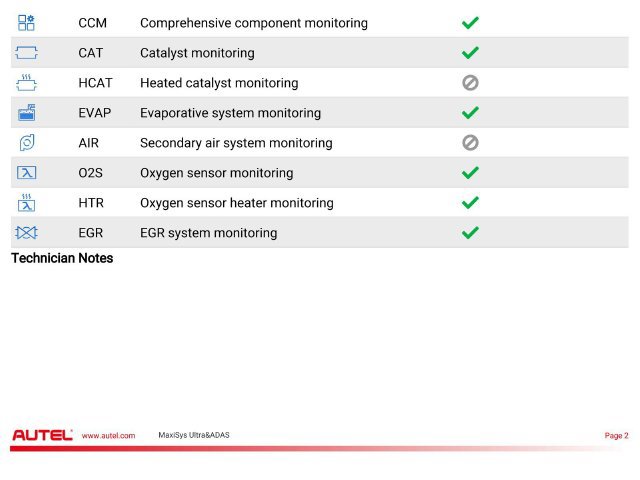Click the green checkmark for EGR system
The width and height of the screenshot is (640, 480).
pyautogui.click(x=470, y=233)
